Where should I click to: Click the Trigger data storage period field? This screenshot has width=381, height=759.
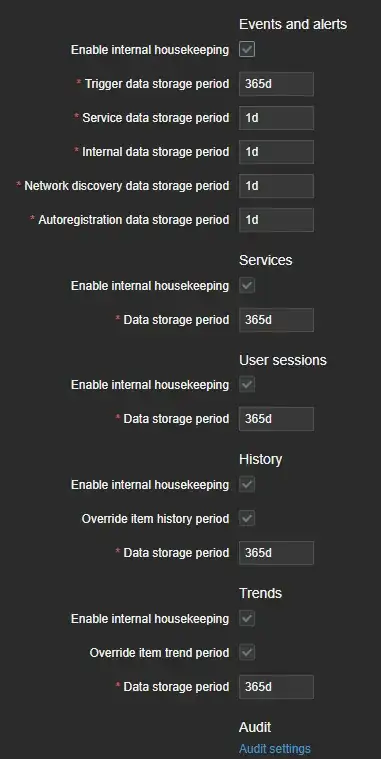[x=276, y=84]
